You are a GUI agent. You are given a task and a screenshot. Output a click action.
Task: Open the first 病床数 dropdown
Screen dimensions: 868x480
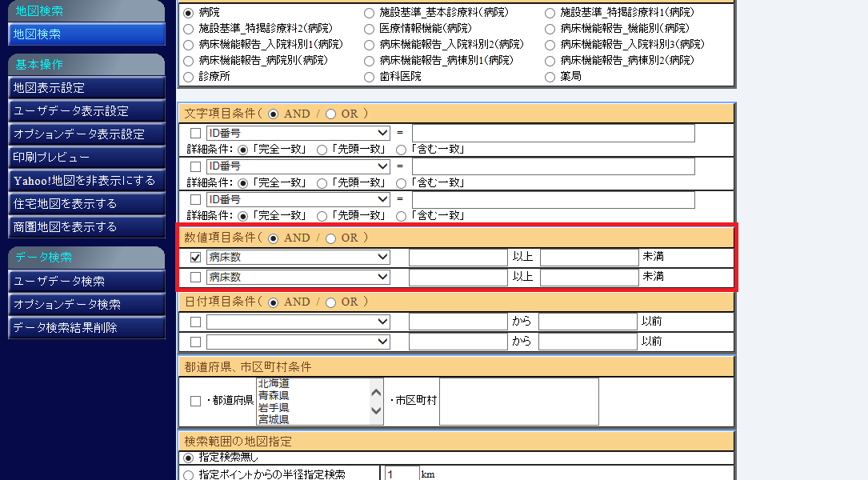click(x=298, y=258)
